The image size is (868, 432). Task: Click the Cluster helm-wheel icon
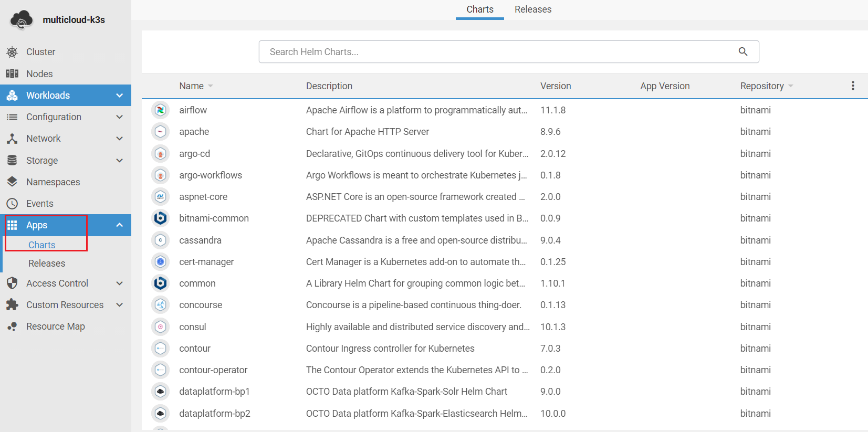[x=12, y=52]
